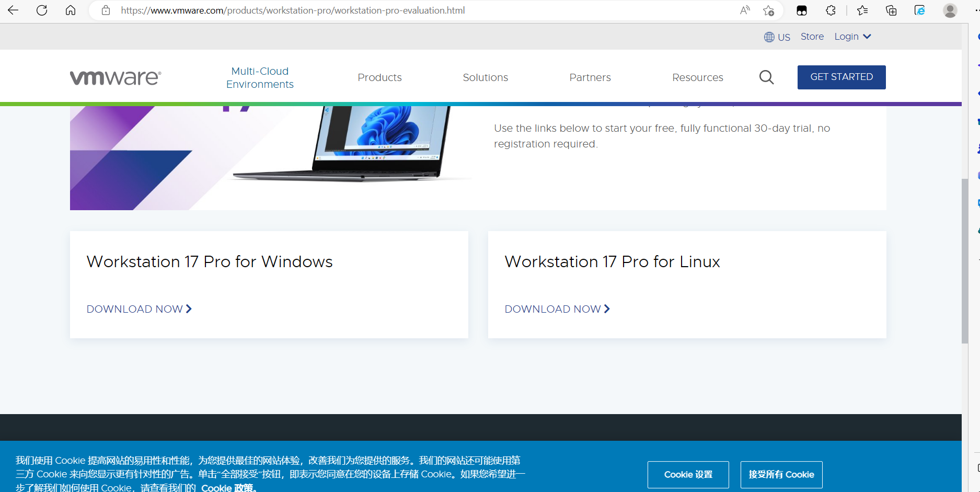
Task: Accept all cookies with 接受所有 Cookie
Action: click(781, 474)
